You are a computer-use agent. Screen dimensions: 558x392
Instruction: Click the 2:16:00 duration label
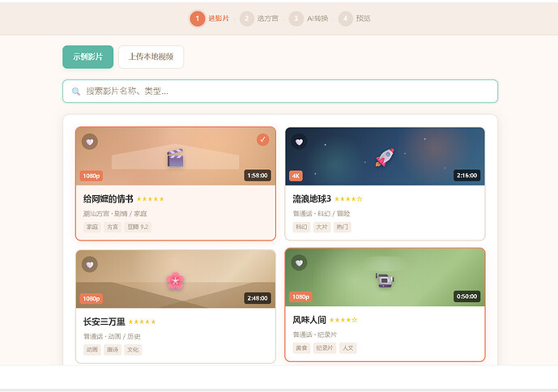pyautogui.click(x=467, y=176)
